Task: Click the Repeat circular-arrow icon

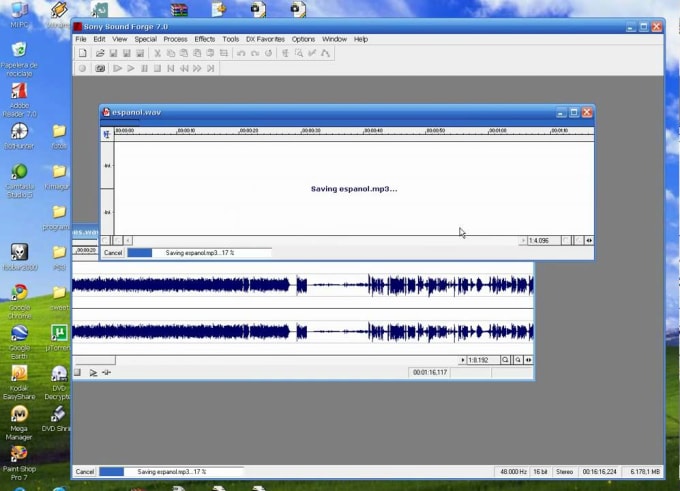Action: [x=268, y=53]
